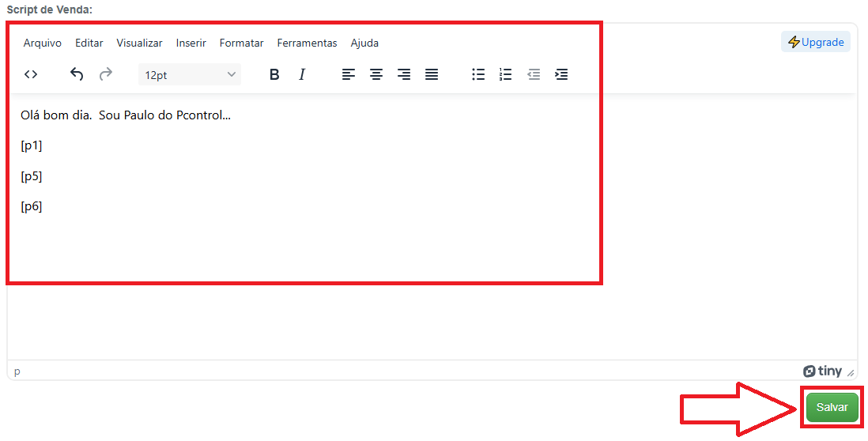Open the 12pt font size dropdown

coord(190,74)
